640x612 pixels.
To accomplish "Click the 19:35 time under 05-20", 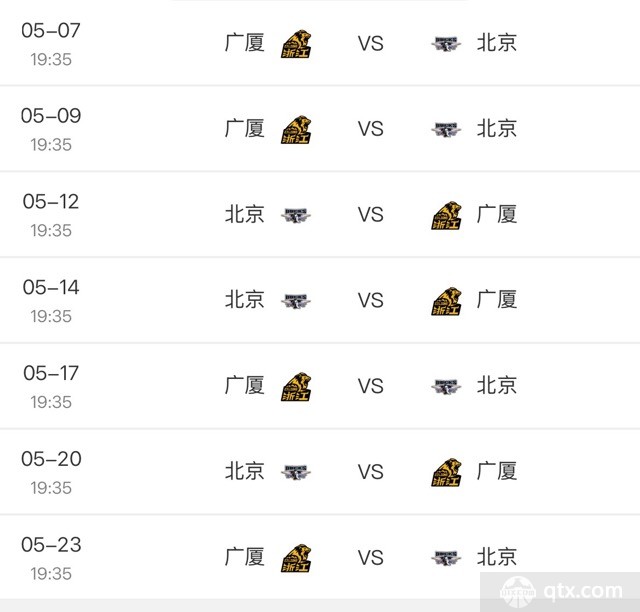I will pos(51,488).
